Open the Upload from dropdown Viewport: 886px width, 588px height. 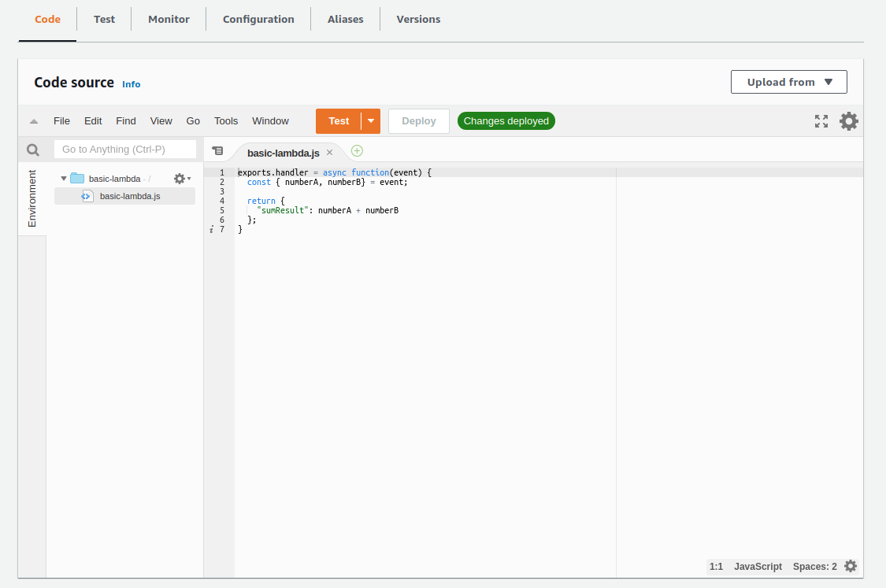pos(789,82)
